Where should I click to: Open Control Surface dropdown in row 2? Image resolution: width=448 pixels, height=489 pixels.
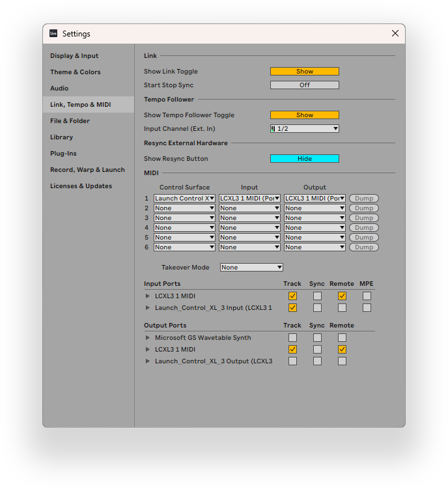click(x=184, y=208)
